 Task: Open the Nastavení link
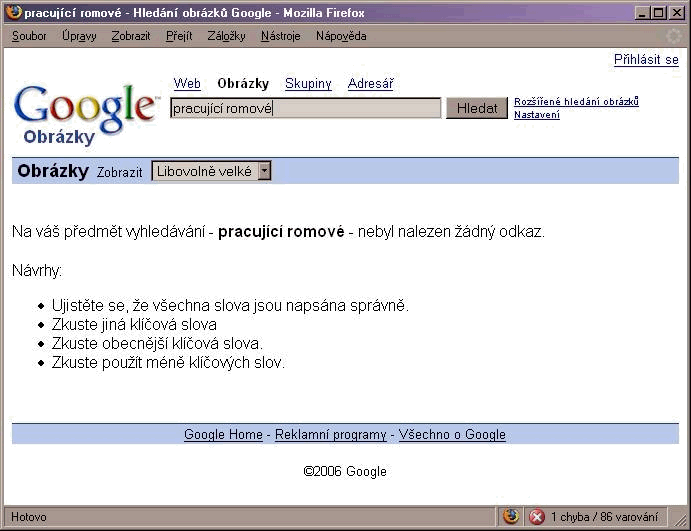(x=537, y=115)
